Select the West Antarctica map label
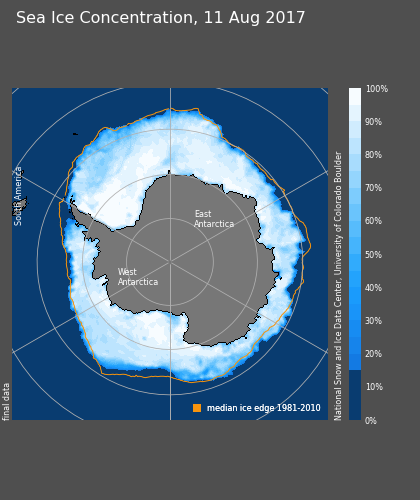420x500 pixels. pyautogui.click(x=138, y=277)
